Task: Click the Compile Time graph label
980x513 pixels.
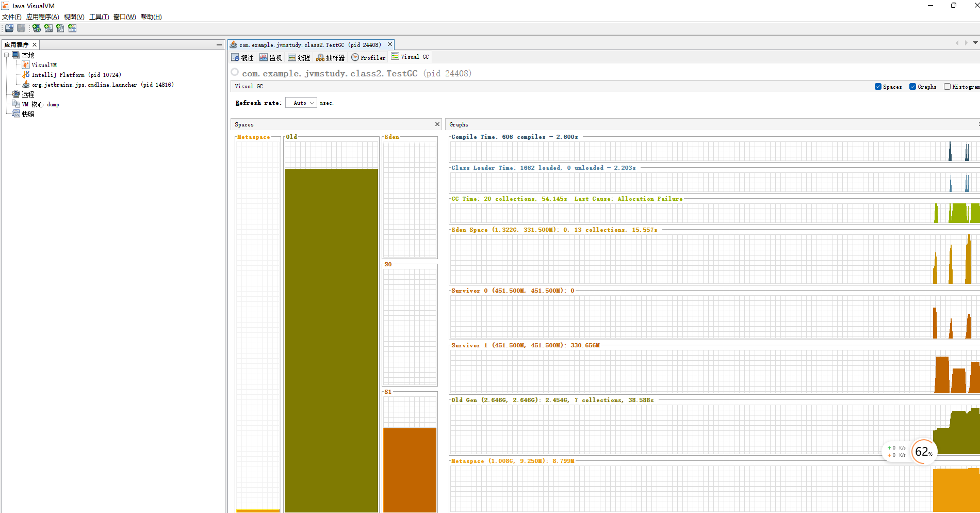Action: point(515,137)
